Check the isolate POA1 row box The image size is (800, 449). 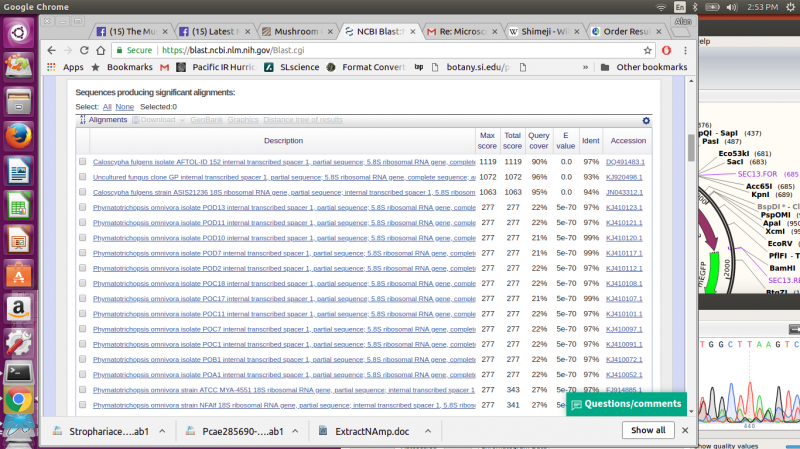[x=83, y=375]
